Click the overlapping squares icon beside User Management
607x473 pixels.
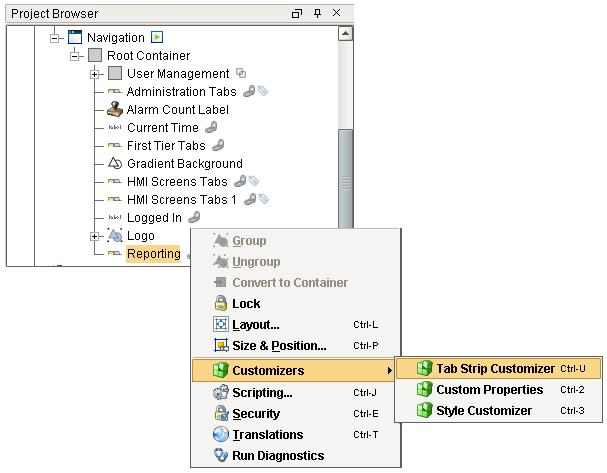click(x=241, y=73)
